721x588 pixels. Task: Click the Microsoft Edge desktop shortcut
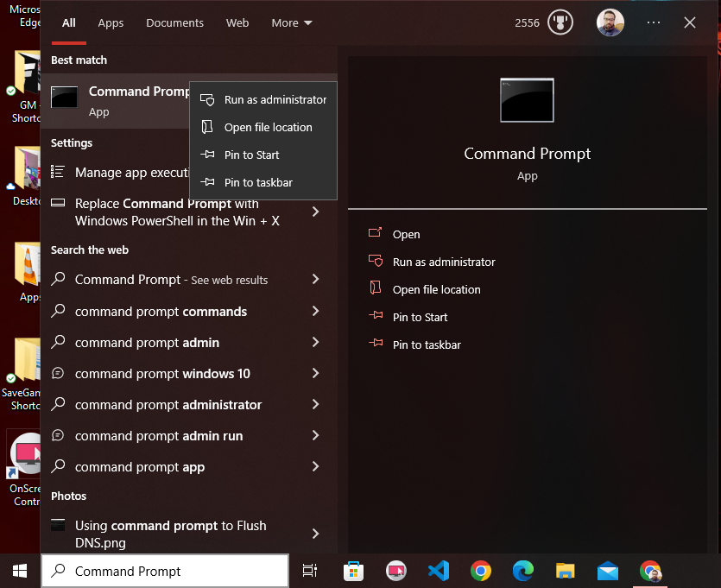point(25,15)
